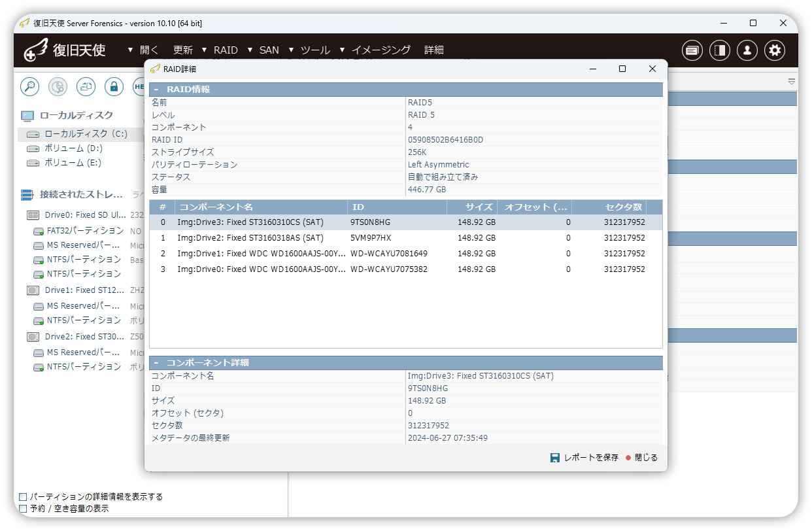Click the disk image copy icon
Screen dimensions: 812x531
86,86
